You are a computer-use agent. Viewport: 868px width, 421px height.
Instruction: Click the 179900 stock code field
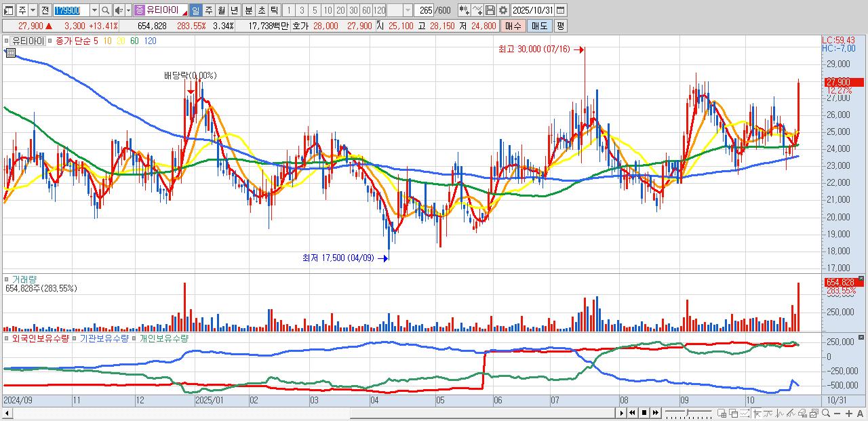click(71, 10)
